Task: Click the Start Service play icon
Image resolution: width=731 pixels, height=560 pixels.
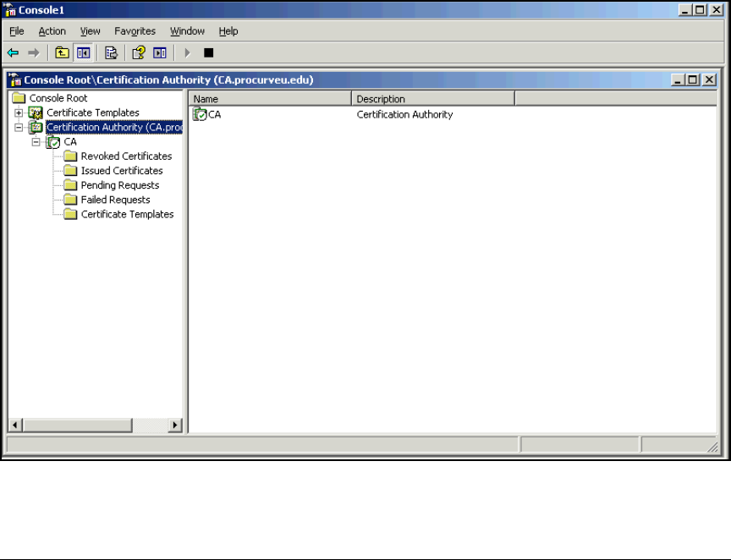Action: tap(188, 53)
